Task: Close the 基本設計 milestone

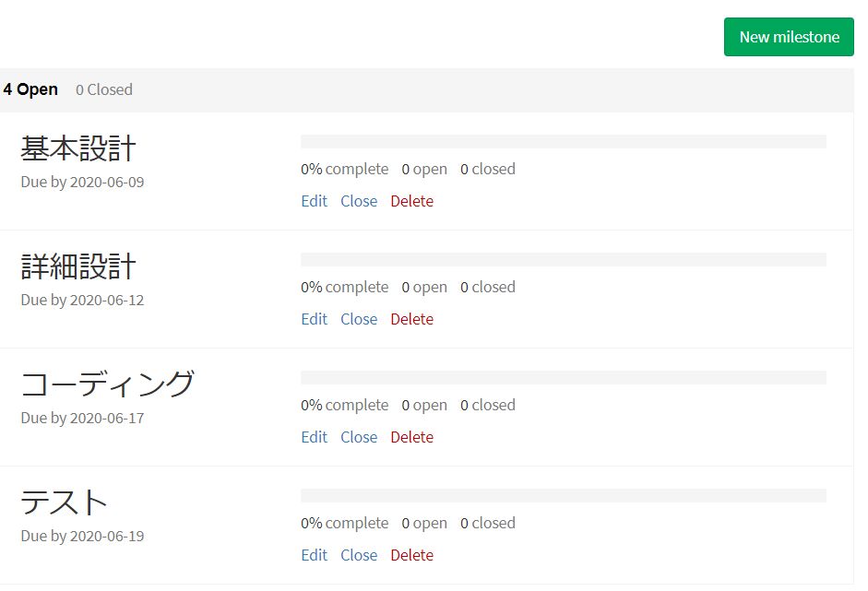Action: tap(359, 201)
